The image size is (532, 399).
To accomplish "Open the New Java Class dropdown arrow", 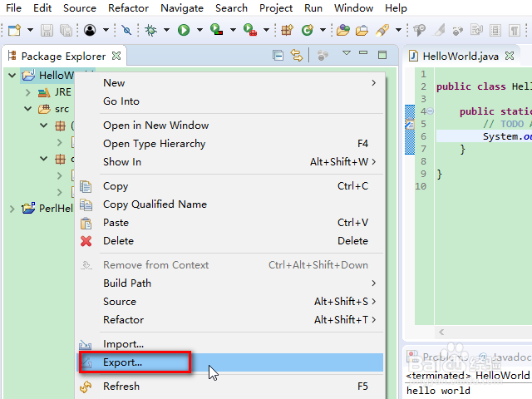I will coord(323,30).
